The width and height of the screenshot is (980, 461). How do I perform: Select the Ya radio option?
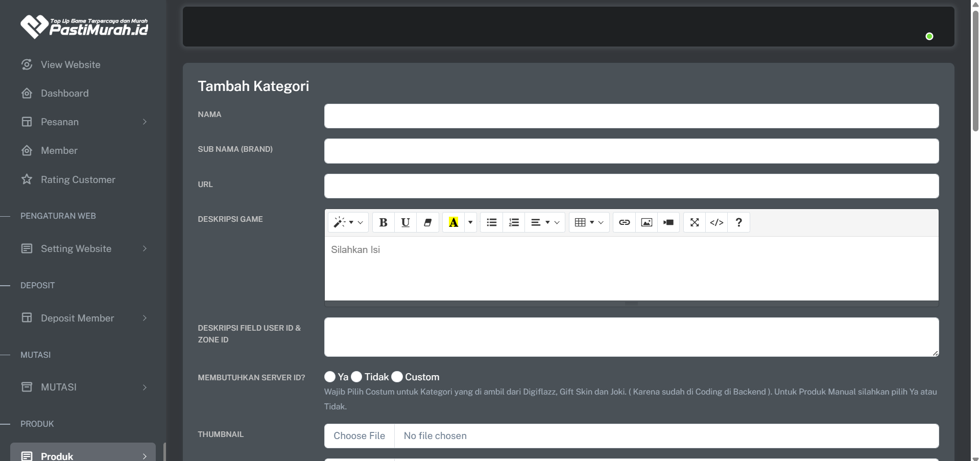click(x=330, y=377)
